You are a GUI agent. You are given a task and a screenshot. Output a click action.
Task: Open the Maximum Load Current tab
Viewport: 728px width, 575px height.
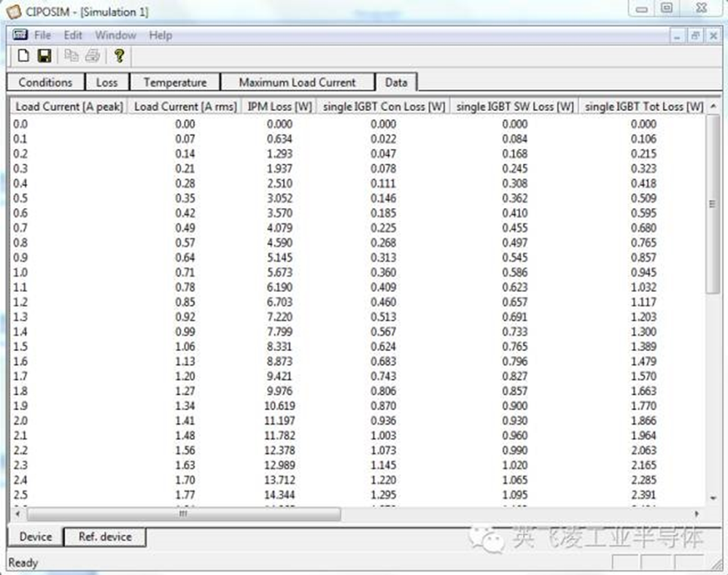click(x=297, y=82)
